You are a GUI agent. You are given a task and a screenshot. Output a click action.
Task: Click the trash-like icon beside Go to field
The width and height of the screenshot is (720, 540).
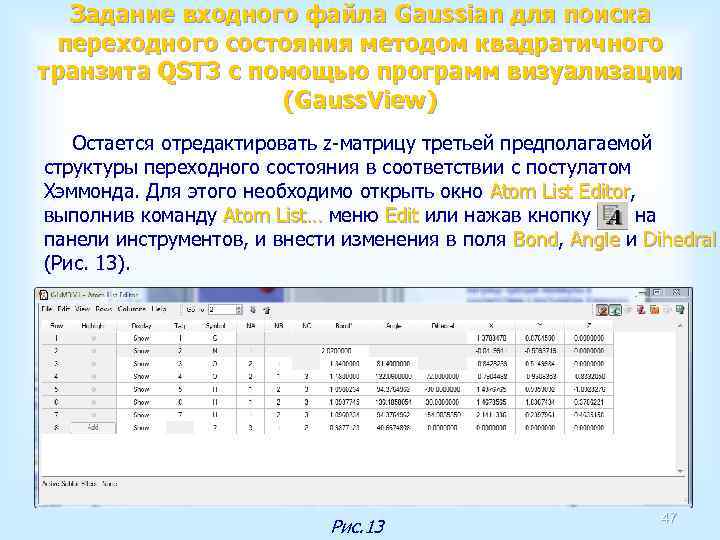[x=266, y=310]
